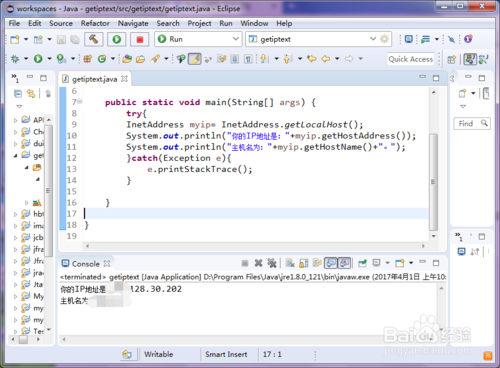Viewport: 500px width, 368px height.
Task: Toggle Show Console When Standard Error Changes
Action: pos(344,263)
